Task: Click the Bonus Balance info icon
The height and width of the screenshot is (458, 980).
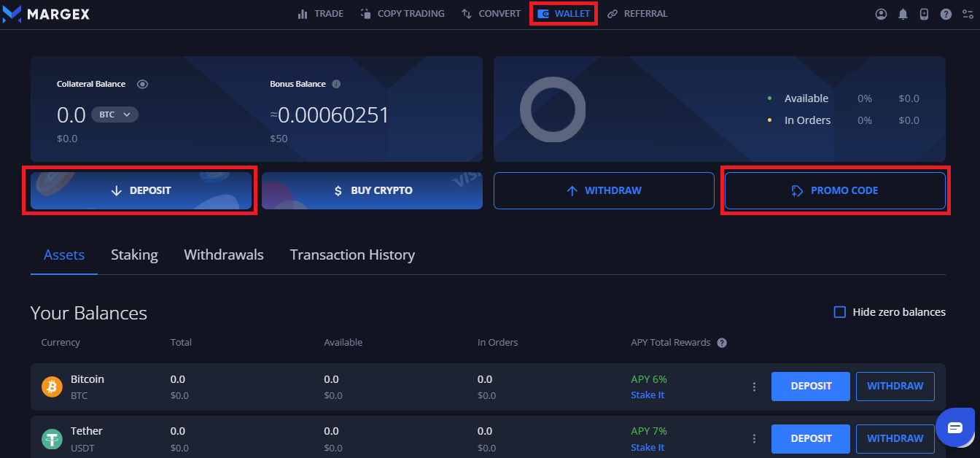Action: coord(335,83)
